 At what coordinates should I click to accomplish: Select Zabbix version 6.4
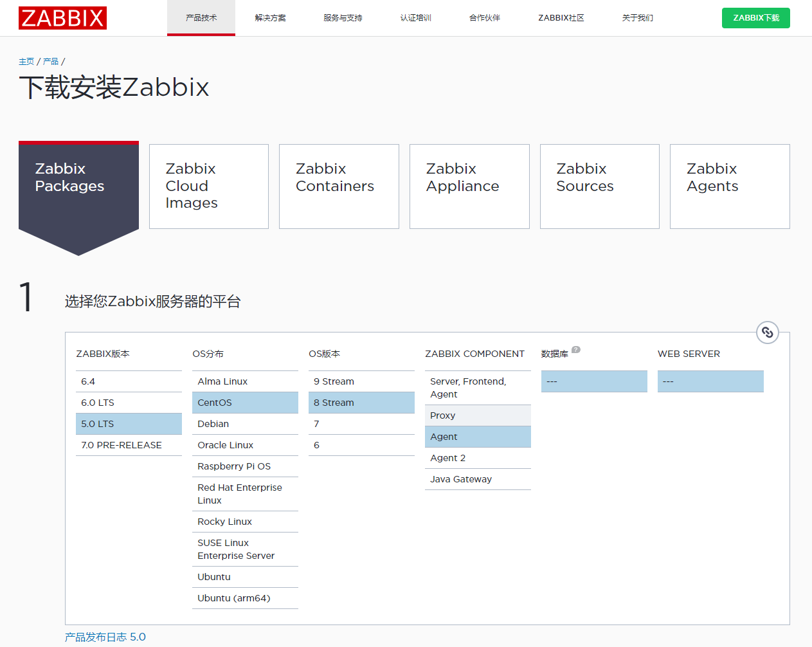coord(129,381)
